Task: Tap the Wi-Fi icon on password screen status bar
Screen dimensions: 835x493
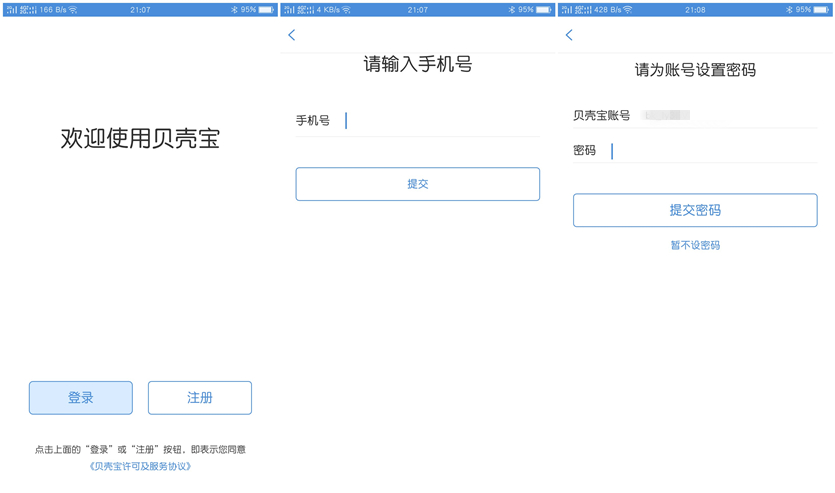Action: (628, 10)
